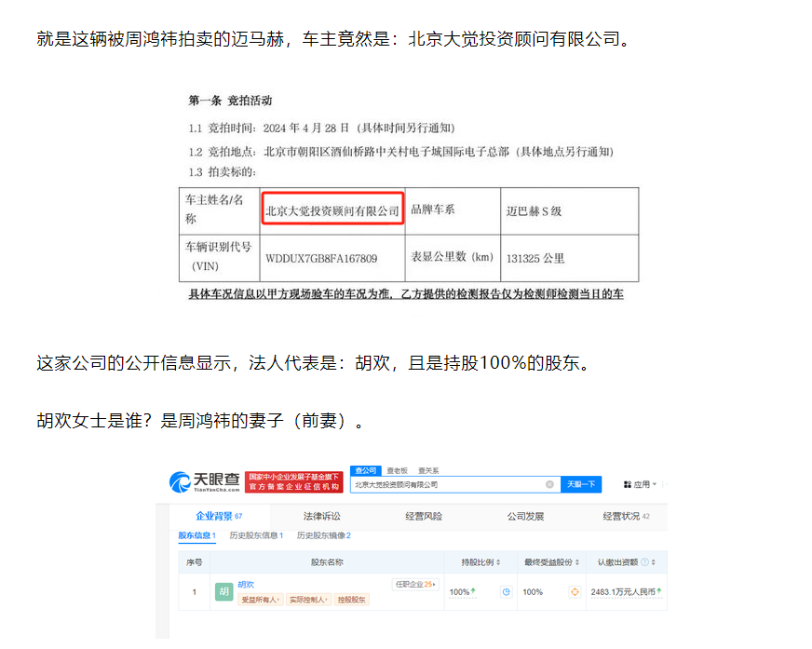The image size is (812, 649).
Task: Open the 经营风险 tab
Action: [x=424, y=516]
